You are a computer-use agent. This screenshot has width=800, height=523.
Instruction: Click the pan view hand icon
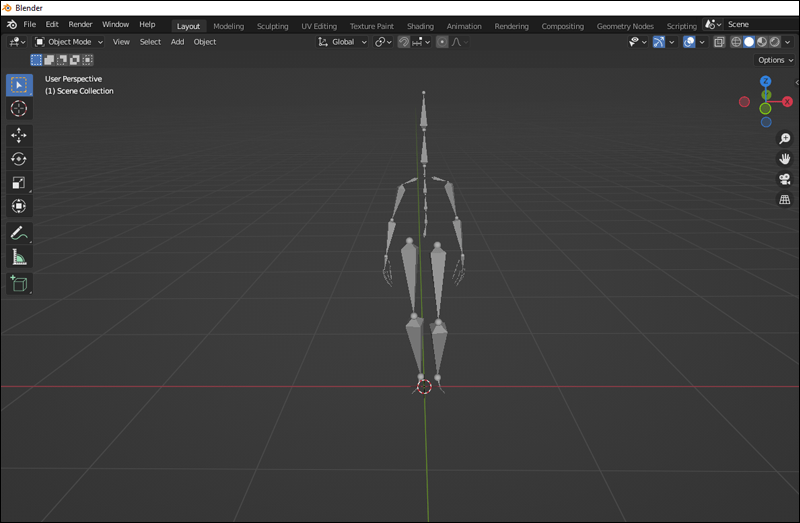(785, 159)
